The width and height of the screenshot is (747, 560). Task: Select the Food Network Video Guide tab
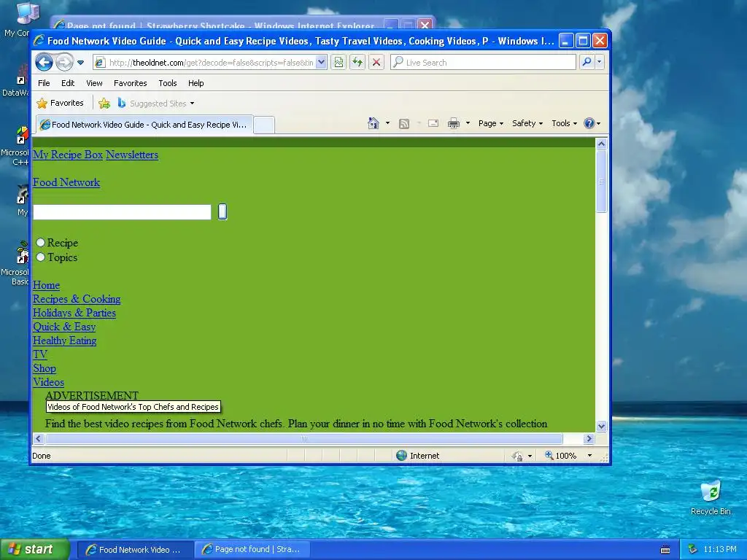click(145, 125)
